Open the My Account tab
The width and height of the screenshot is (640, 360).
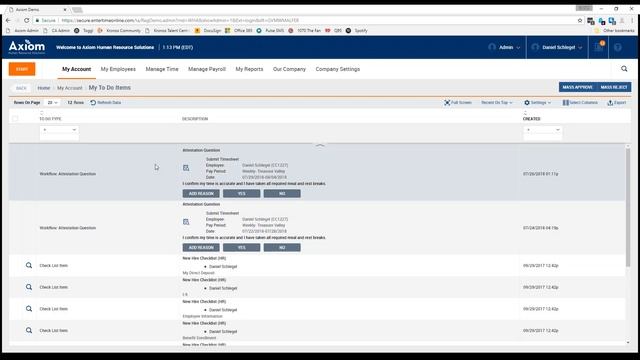pos(77,69)
